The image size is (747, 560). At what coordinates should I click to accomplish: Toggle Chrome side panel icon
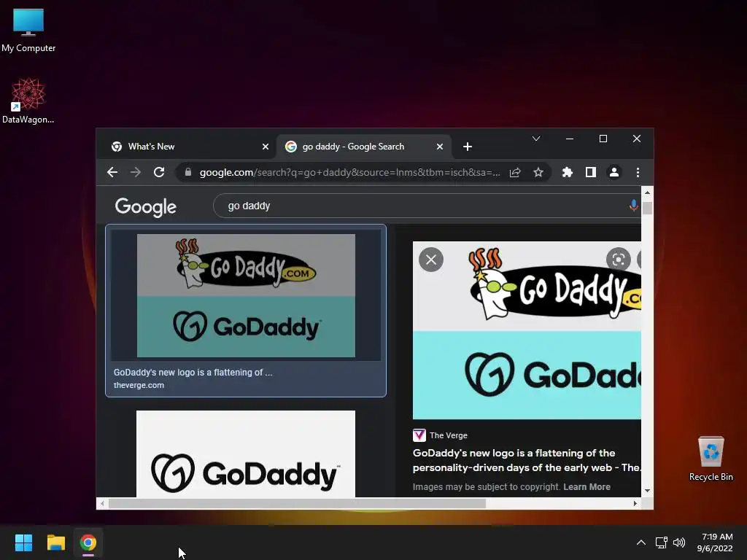point(591,172)
